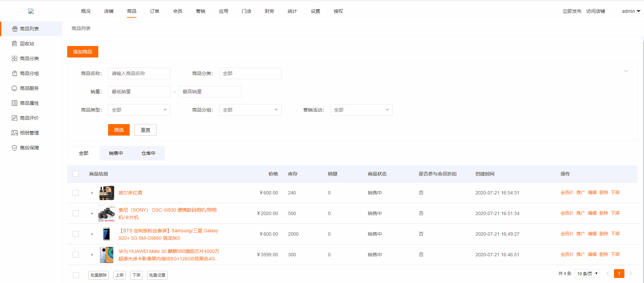Open the 回收站 recycle bin icon

pyautogui.click(x=14, y=44)
